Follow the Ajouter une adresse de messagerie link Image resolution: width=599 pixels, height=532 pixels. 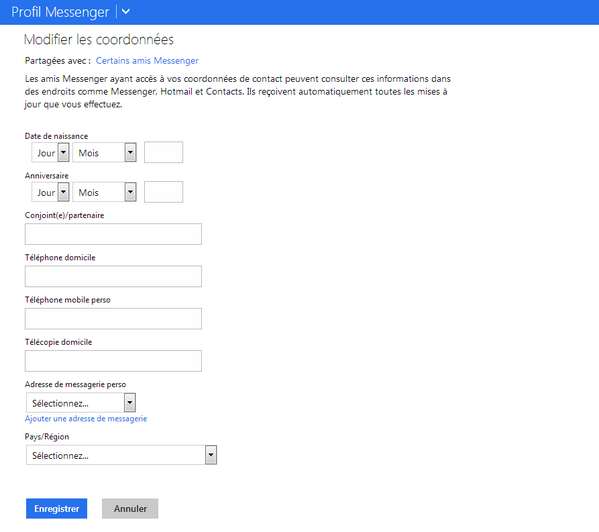click(x=86, y=419)
